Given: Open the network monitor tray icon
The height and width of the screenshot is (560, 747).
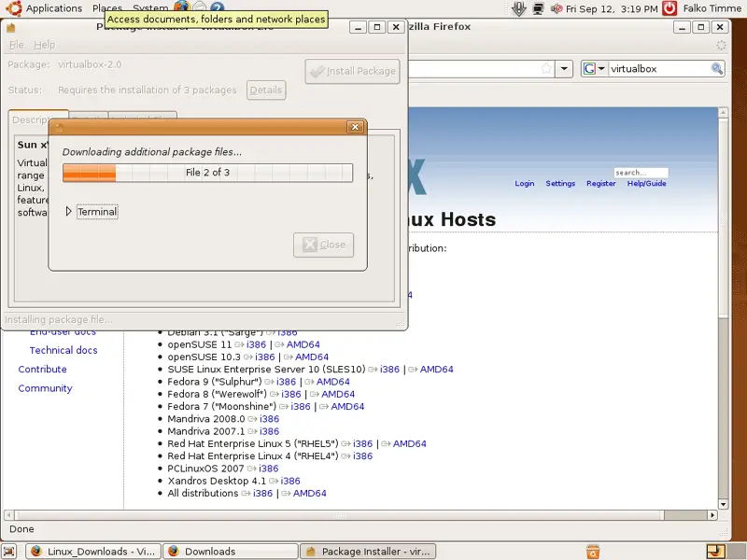Looking at the screenshot, I should click(x=539, y=8).
